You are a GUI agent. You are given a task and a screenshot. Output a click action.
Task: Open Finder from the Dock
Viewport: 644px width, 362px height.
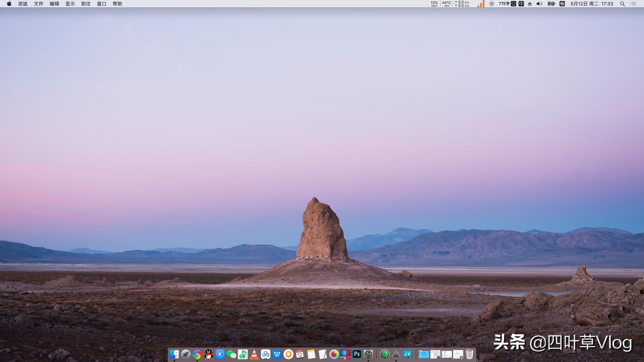click(174, 354)
